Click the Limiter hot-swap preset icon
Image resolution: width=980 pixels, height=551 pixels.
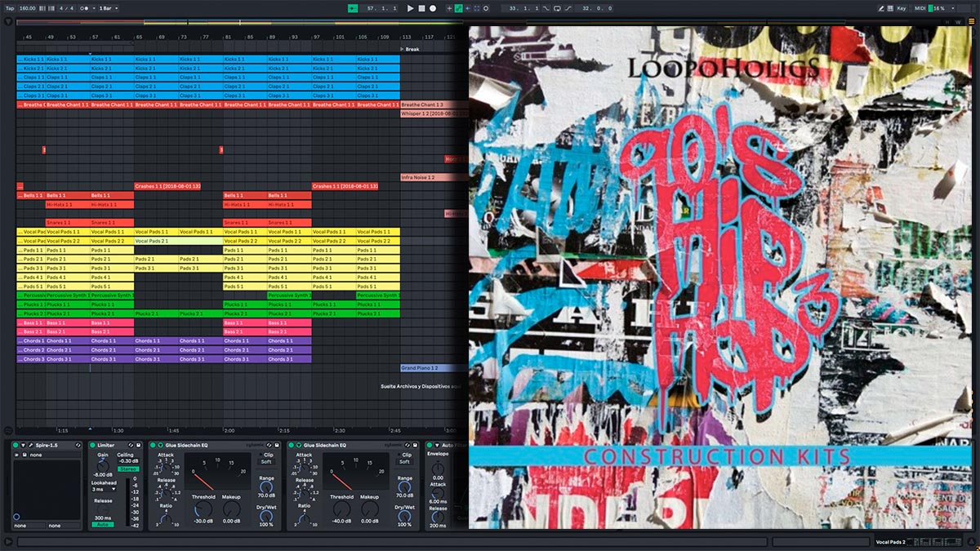pos(131,445)
